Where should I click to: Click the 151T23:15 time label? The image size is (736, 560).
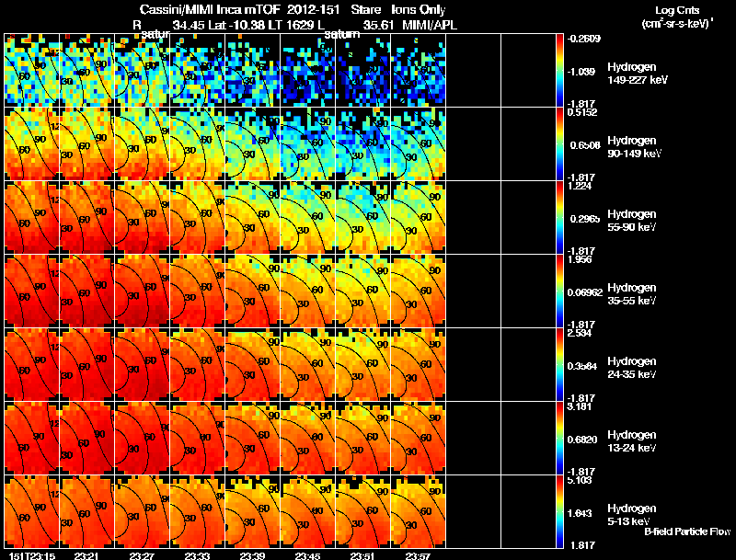(x=31, y=555)
